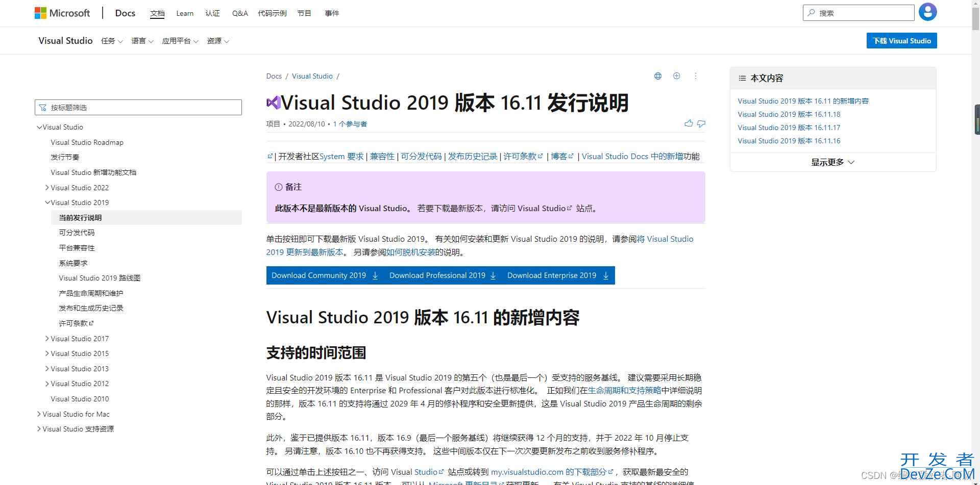Open the 兼容性 link
The height and width of the screenshot is (485, 980).
[382, 156]
